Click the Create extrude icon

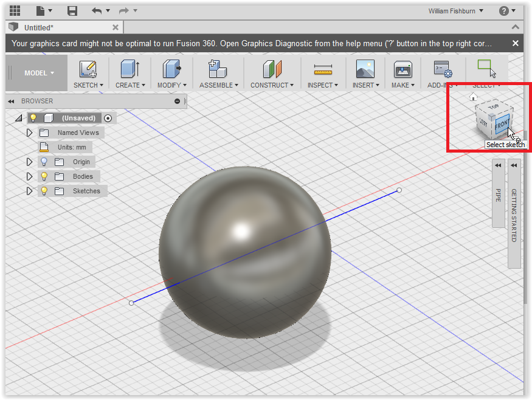[130, 69]
